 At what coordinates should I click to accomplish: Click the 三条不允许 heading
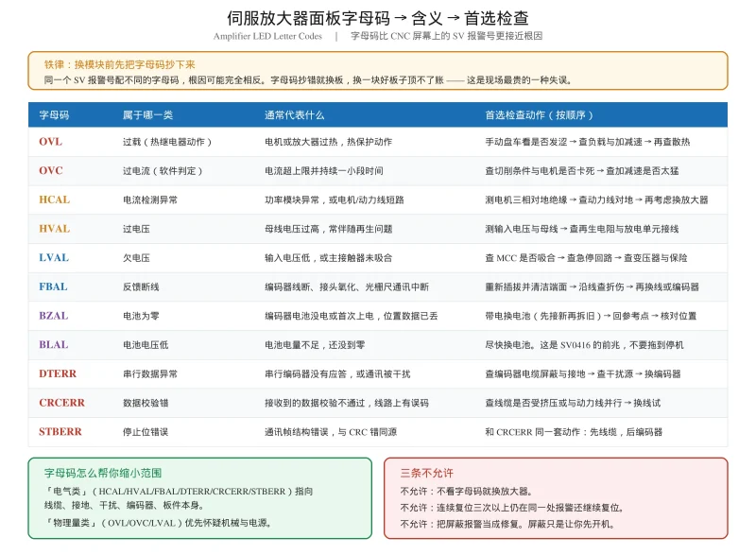[x=427, y=473]
